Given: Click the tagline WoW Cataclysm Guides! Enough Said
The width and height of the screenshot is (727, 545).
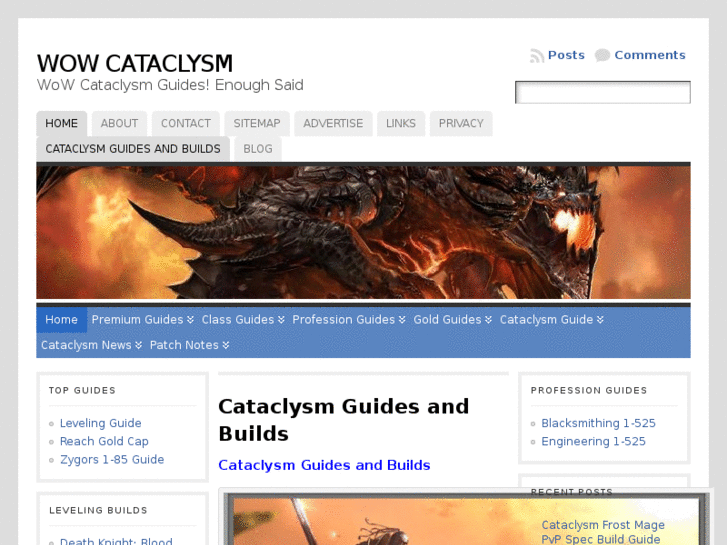Looking at the screenshot, I should pyautogui.click(x=170, y=85).
